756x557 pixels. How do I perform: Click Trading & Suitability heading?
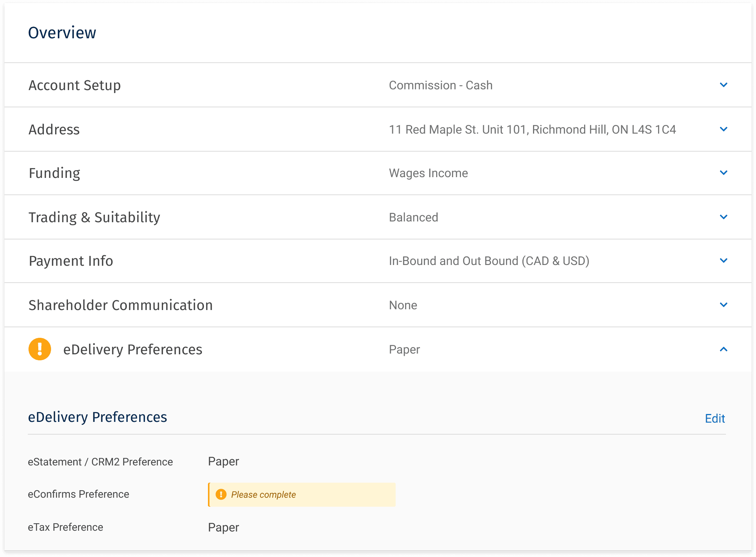click(x=94, y=217)
